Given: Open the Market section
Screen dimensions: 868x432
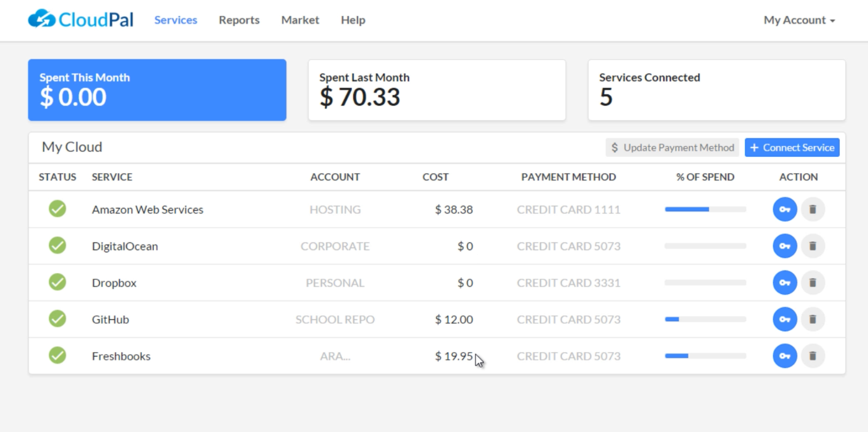Looking at the screenshot, I should (x=300, y=20).
